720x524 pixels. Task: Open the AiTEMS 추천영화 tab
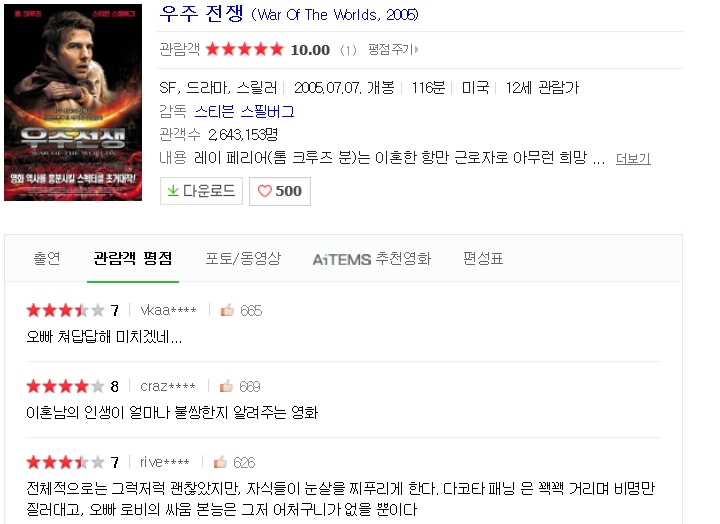[371, 259]
